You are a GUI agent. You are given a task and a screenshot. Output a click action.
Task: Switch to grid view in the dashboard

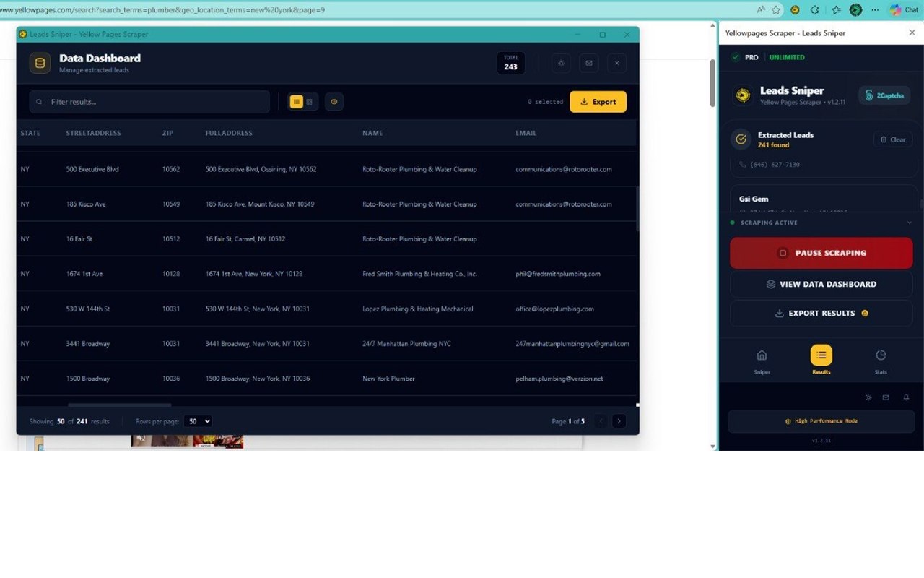click(x=310, y=102)
